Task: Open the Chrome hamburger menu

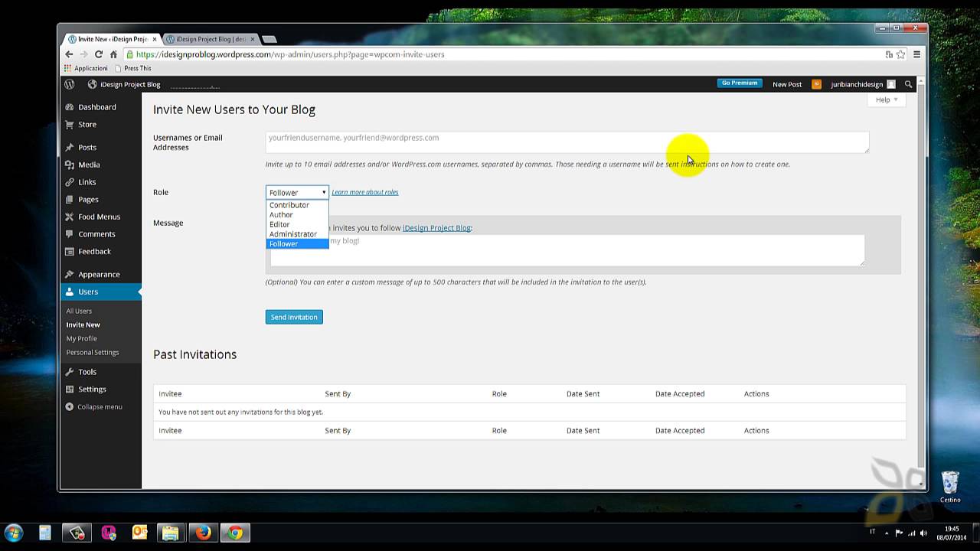Action: [x=916, y=54]
